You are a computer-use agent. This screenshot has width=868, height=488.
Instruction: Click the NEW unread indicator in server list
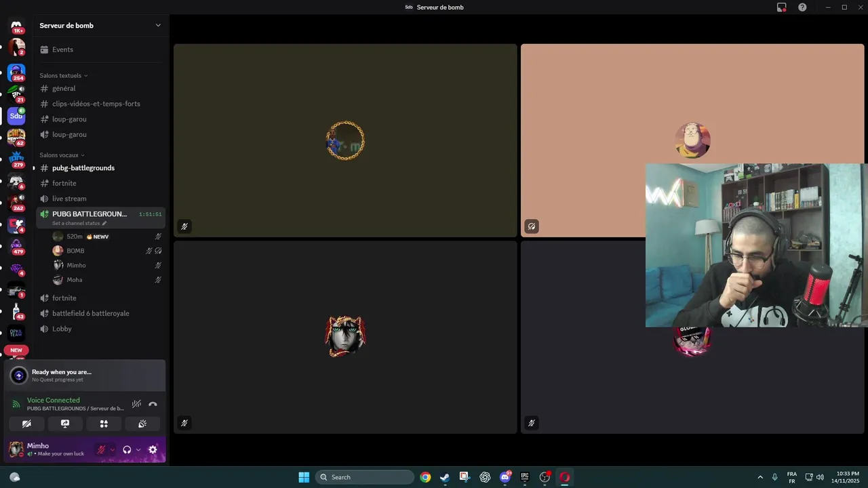[16, 350]
